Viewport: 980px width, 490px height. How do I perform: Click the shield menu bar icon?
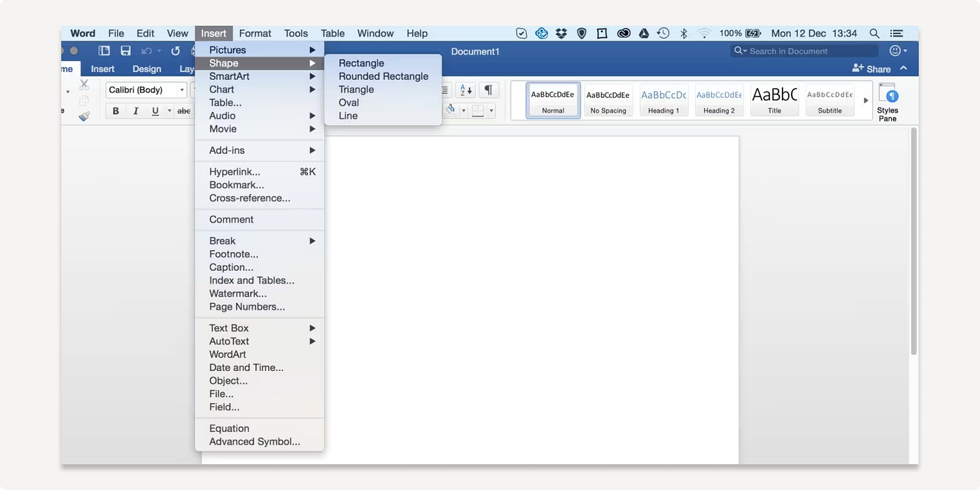tap(581, 33)
